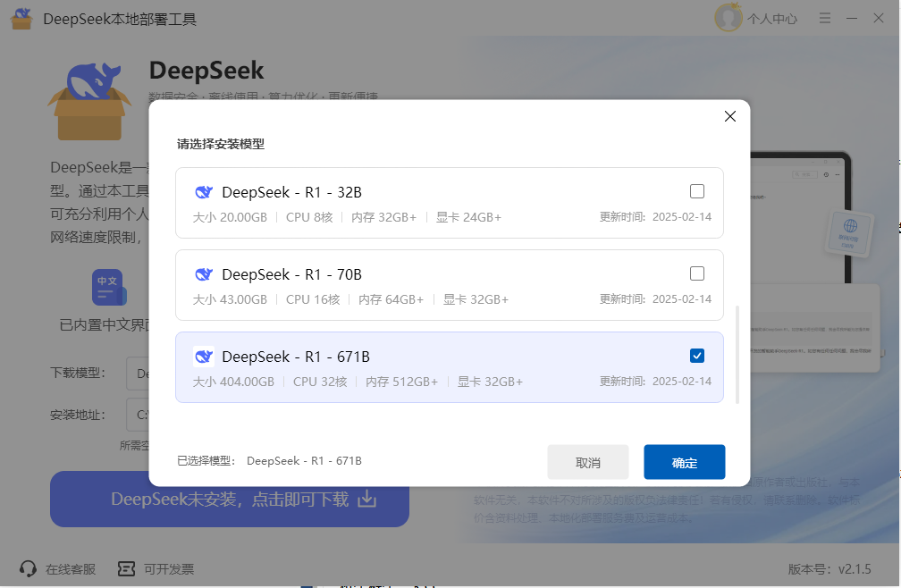Click the 可开发票 invoice icon
Image resolution: width=901 pixels, height=588 pixels.
(126, 569)
